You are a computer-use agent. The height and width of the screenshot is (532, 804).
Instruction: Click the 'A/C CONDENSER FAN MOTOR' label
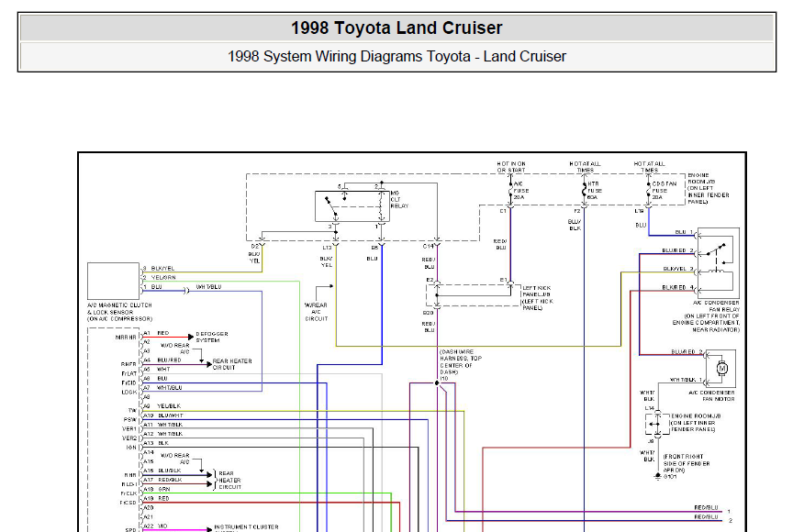tap(711, 395)
